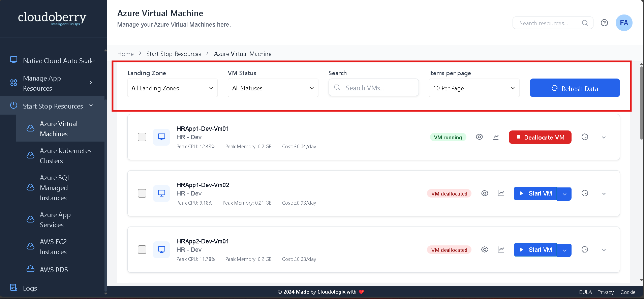View details eye icon for HRApp2-Dev-Vm01

pos(485,249)
